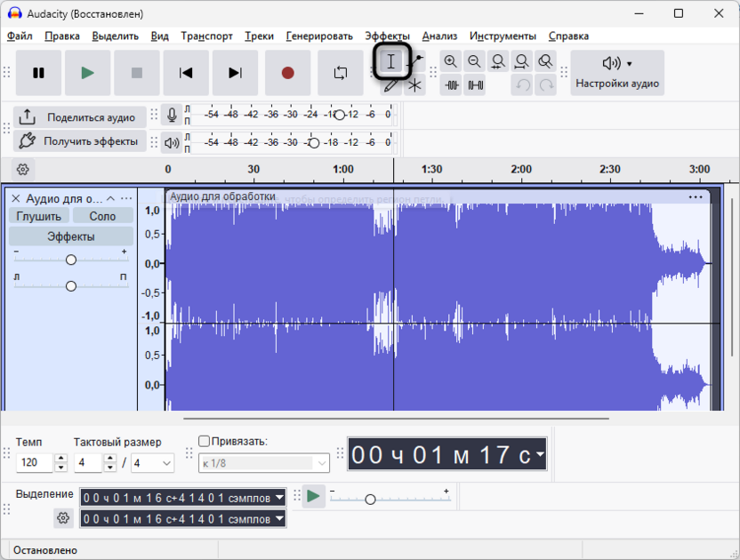
Task: Open the Инструменты menu
Action: (503, 36)
